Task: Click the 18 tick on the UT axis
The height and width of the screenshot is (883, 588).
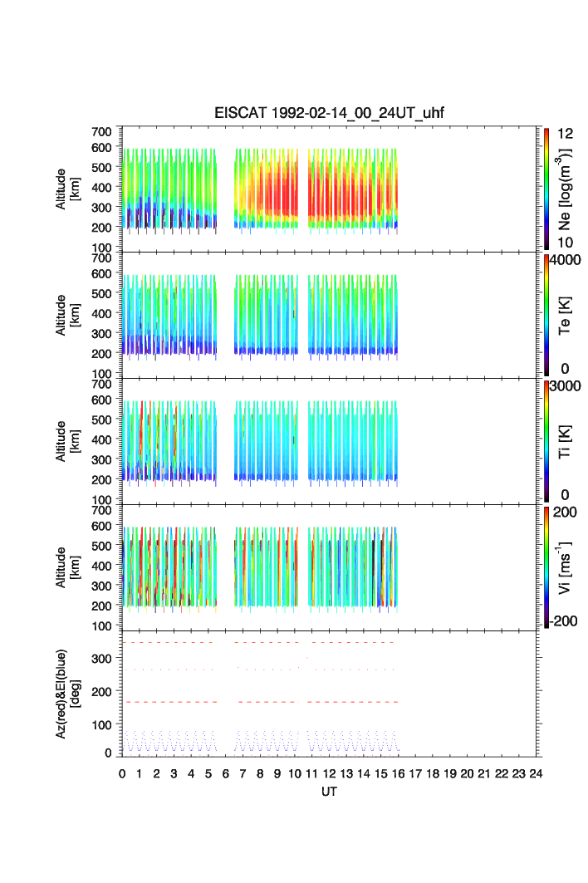Action: [x=433, y=773]
